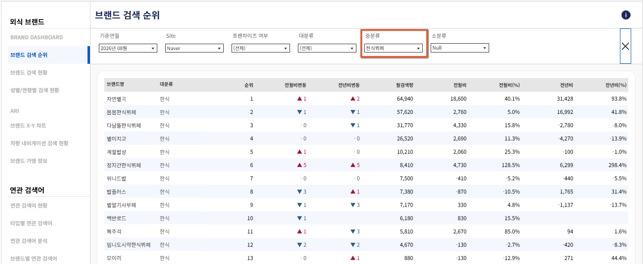This screenshot has width=644, height=264.
Task: Close the filter bar with the X button
Action: tap(625, 46)
